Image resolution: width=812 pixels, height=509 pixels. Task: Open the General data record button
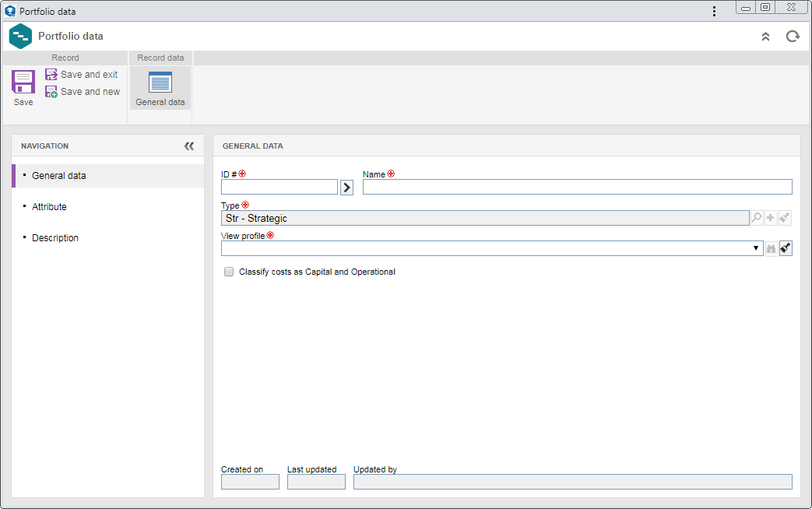(160, 88)
